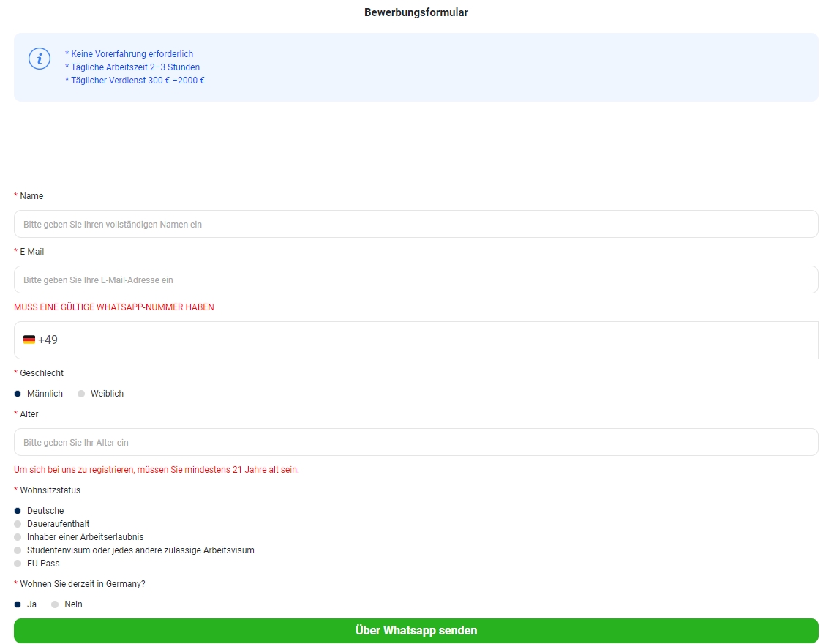Open the +49 country code selector

(x=40, y=340)
